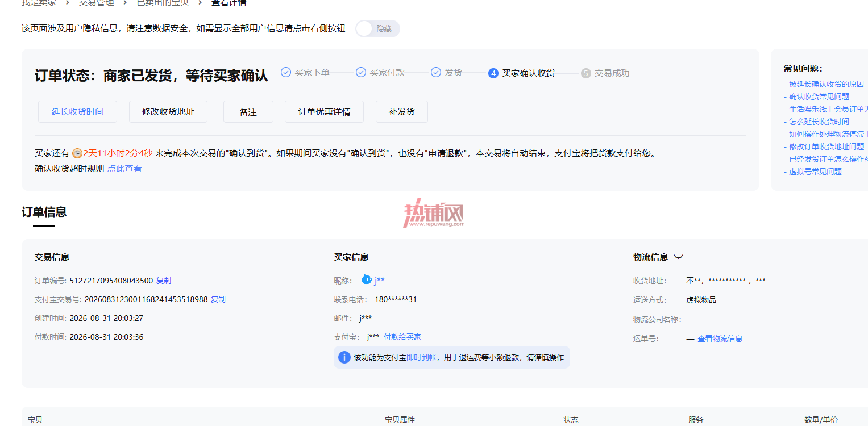Click the 修改收货地址 button
This screenshot has width=868, height=426.
168,112
